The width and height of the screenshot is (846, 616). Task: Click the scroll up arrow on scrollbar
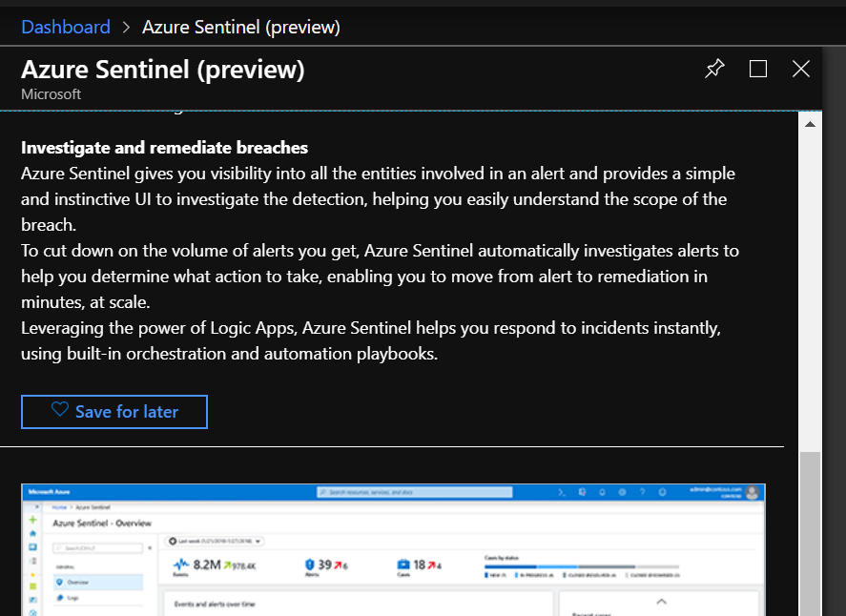point(810,124)
